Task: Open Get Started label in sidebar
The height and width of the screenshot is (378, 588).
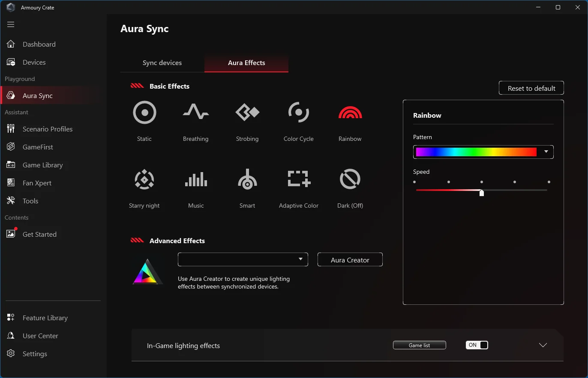Action: 39,235
